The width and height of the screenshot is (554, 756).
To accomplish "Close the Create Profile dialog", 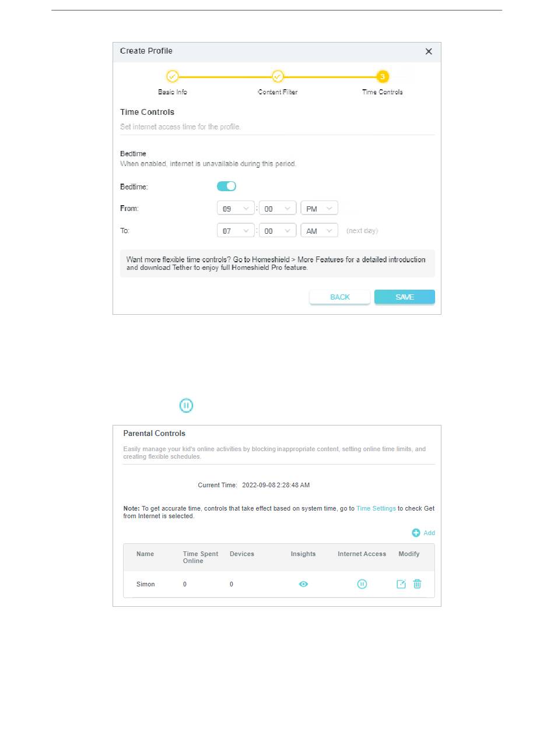I will point(429,51).
